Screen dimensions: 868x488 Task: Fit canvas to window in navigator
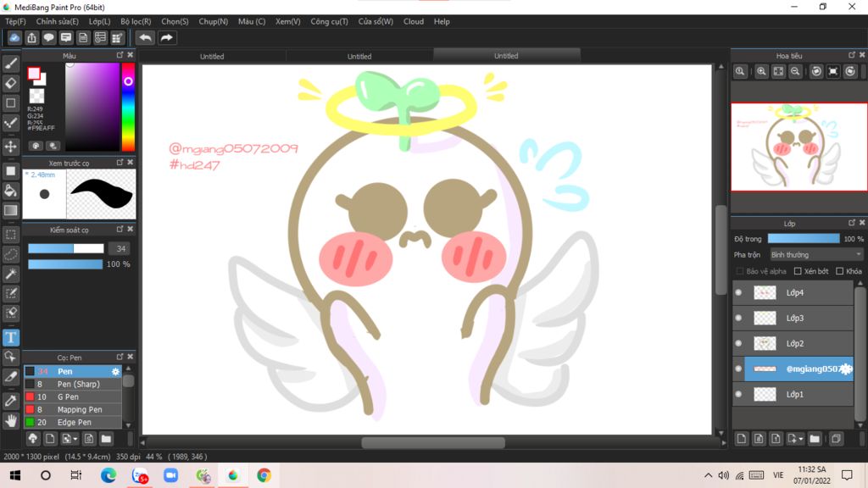[x=778, y=71]
